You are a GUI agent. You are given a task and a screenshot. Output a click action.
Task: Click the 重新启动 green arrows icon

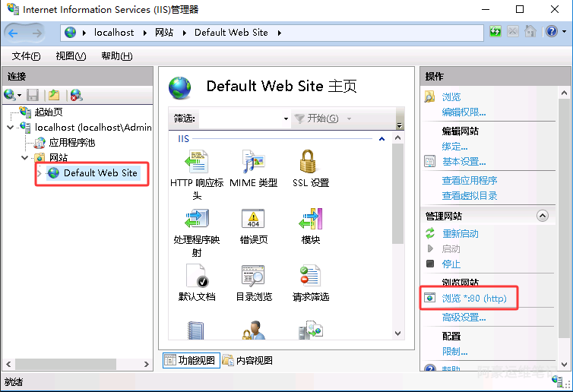[430, 233]
